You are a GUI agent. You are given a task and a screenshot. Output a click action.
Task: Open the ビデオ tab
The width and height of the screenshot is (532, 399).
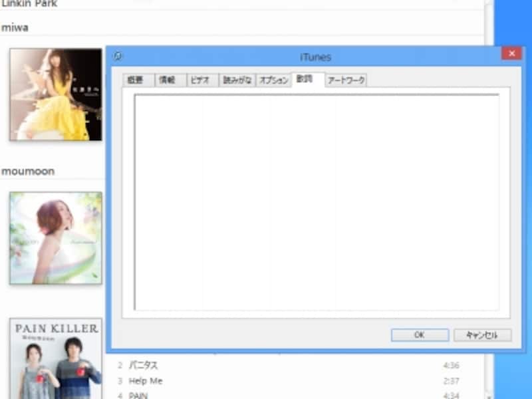click(x=202, y=80)
